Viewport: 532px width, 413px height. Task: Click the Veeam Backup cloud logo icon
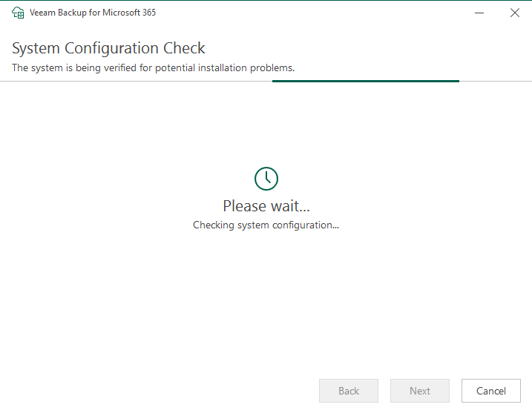pyautogui.click(x=18, y=13)
